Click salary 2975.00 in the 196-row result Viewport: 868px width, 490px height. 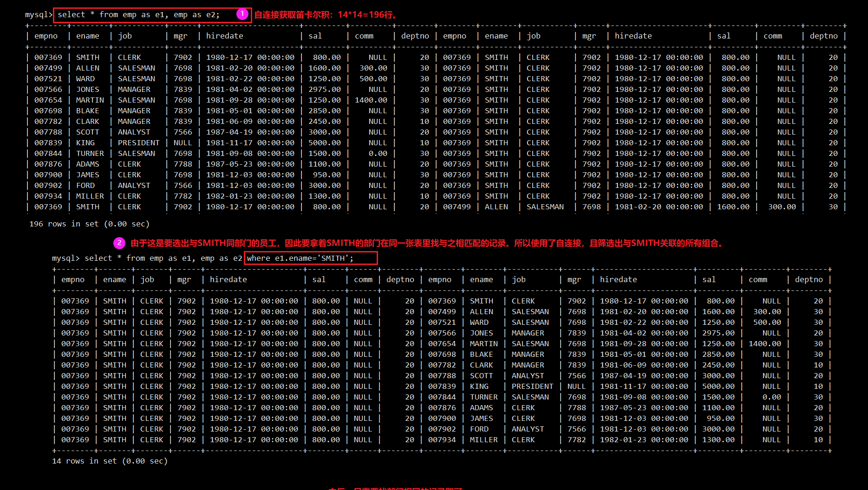[325, 89]
